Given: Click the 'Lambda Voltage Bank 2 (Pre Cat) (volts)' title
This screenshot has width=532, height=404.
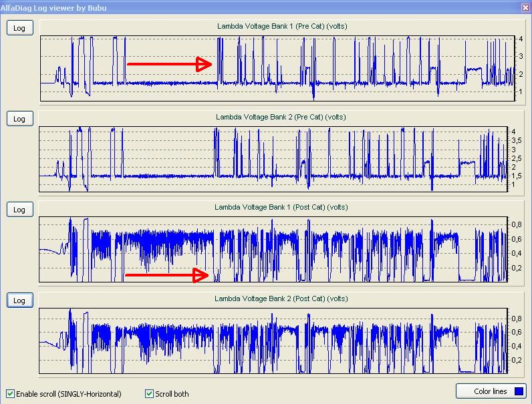Looking at the screenshot, I should (281, 117).
